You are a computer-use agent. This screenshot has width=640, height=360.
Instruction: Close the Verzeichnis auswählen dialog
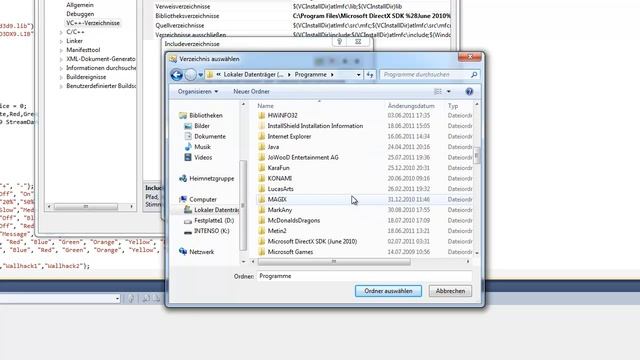(470, 57)
